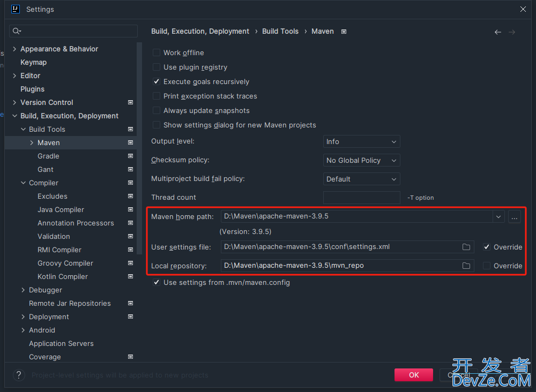Select Android in settings tree

tap(42, 330)
